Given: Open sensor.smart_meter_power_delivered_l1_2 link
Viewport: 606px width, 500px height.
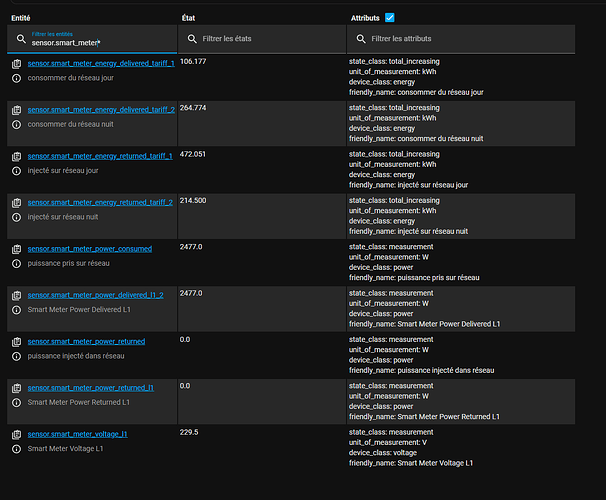Looking at the screenshot, I should coord(94,295).
